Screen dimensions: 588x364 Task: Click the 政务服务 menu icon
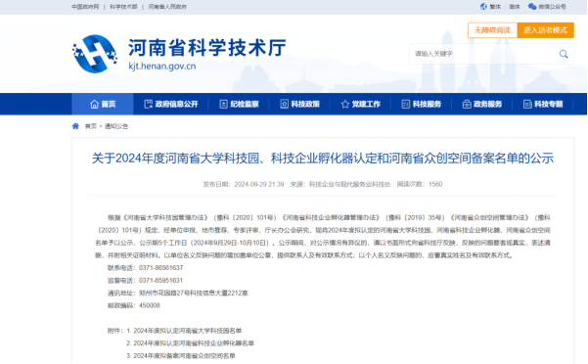(467, 105)
